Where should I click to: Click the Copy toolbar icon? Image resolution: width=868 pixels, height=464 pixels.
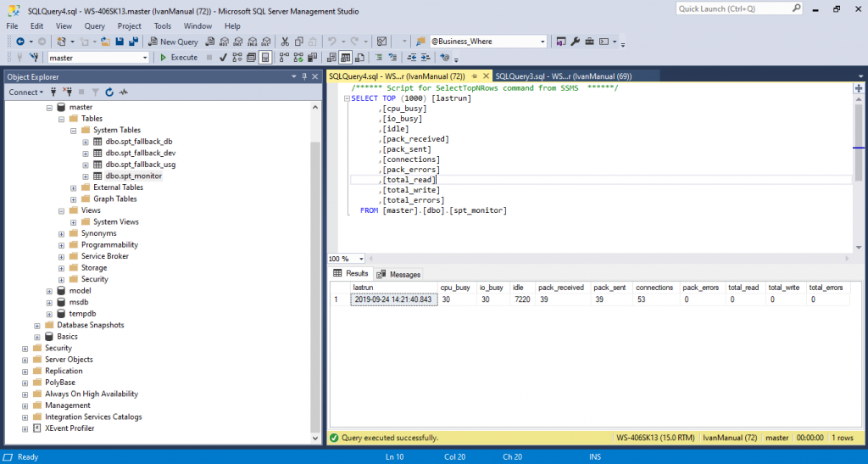point(299,42)
